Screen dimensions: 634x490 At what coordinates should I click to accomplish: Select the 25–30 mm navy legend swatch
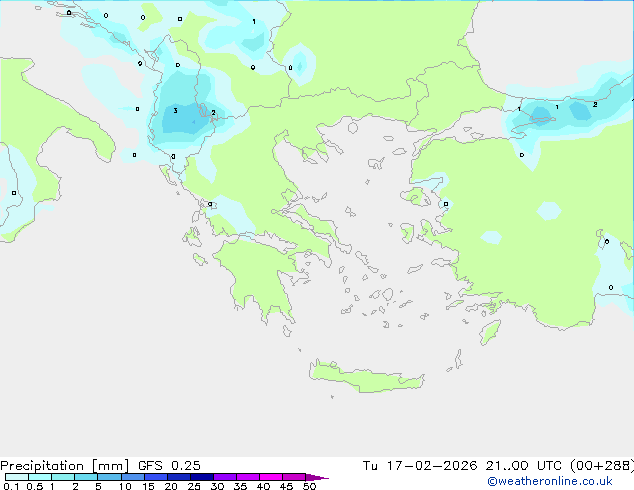pyautogui.click(x=201, y=477)
